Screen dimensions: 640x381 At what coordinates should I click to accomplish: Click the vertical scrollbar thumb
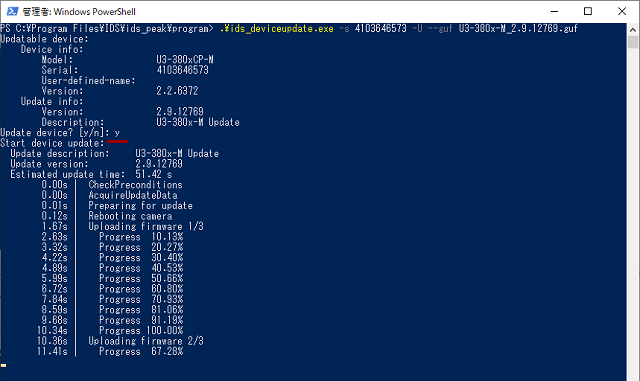point(633,42)
